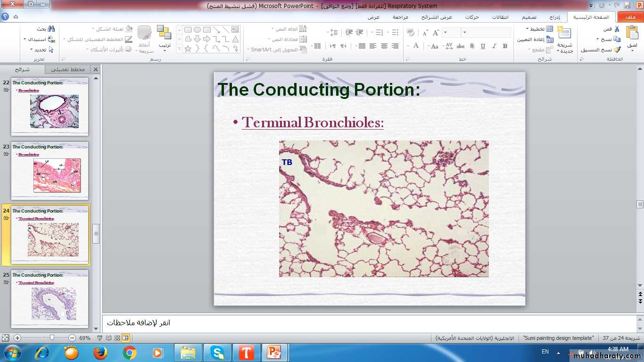The height and width of the screenshot is (362, 644).
Task: Click the zoom slider handle
Action: [x=52, y=338]
